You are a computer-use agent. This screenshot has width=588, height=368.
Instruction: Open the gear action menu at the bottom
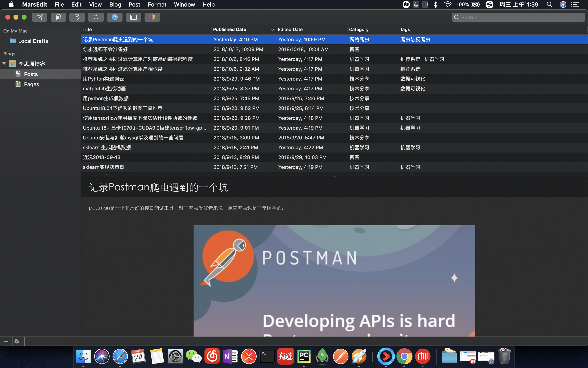18,341
